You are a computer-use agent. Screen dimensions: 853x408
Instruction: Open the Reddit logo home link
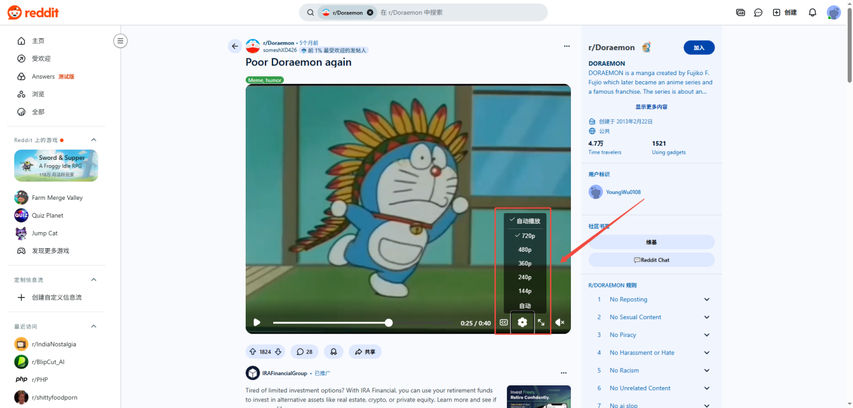click(33, 12)
